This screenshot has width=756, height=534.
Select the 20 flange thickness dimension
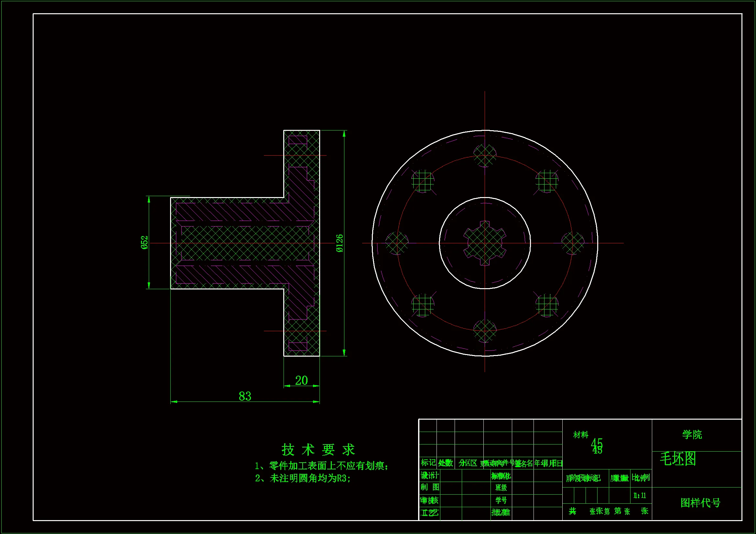301,381
